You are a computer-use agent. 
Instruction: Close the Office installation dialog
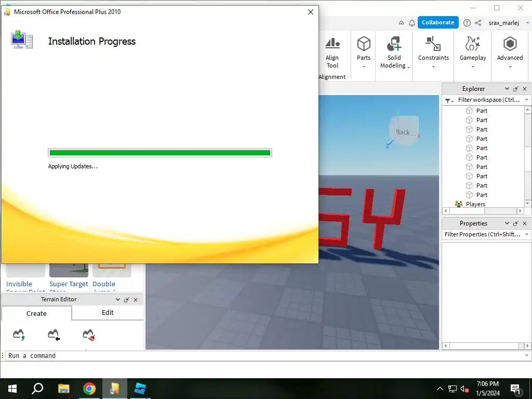click(x=311, y=12)
